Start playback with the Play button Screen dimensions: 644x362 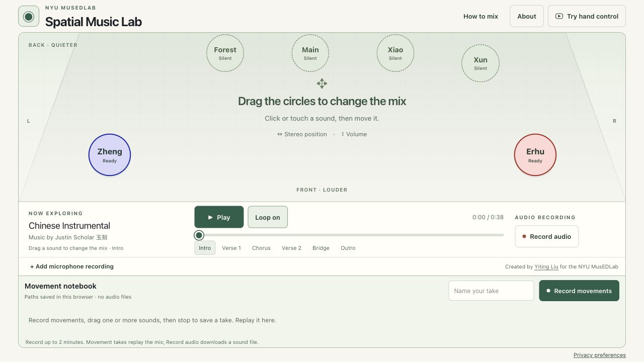click(x=219, y=217)
